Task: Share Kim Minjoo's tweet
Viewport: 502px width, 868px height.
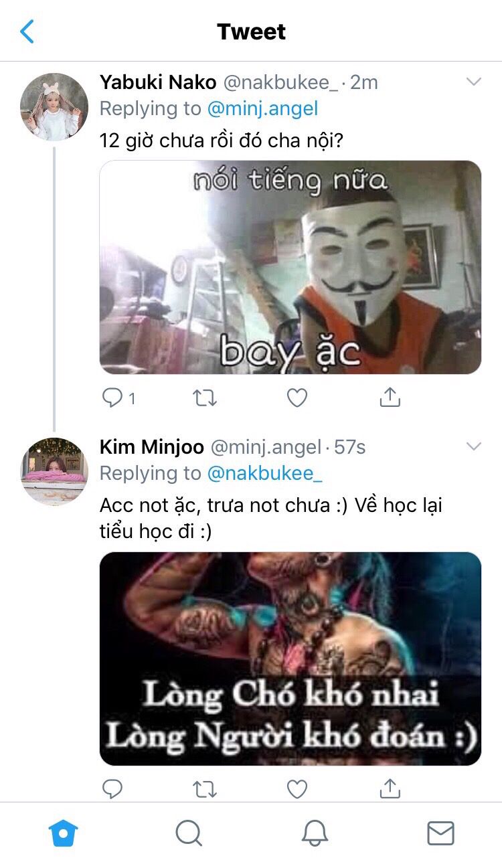Action: coord(390,788)
